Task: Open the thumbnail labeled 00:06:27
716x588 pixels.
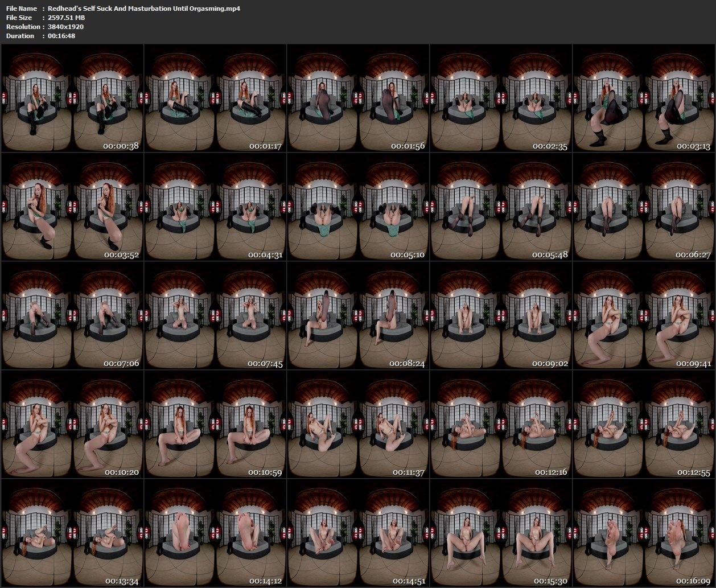Action: tap(643, 207)
